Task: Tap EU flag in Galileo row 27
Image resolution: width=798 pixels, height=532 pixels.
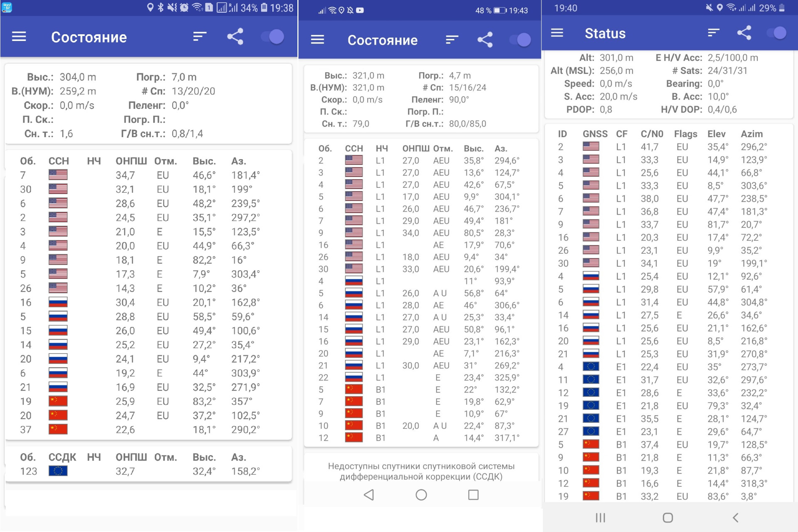Action: pyautogui.click(x=591, y=431)
